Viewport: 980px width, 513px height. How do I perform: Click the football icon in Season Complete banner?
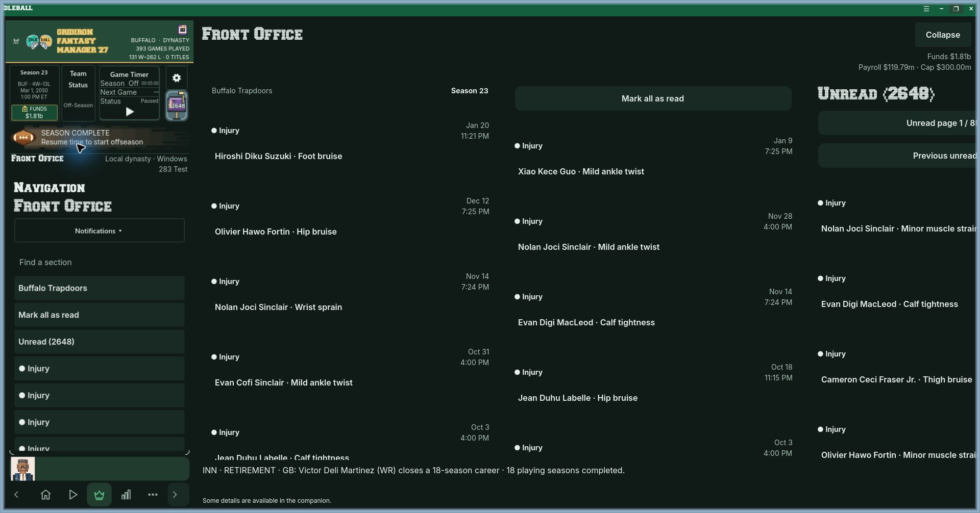23,137
